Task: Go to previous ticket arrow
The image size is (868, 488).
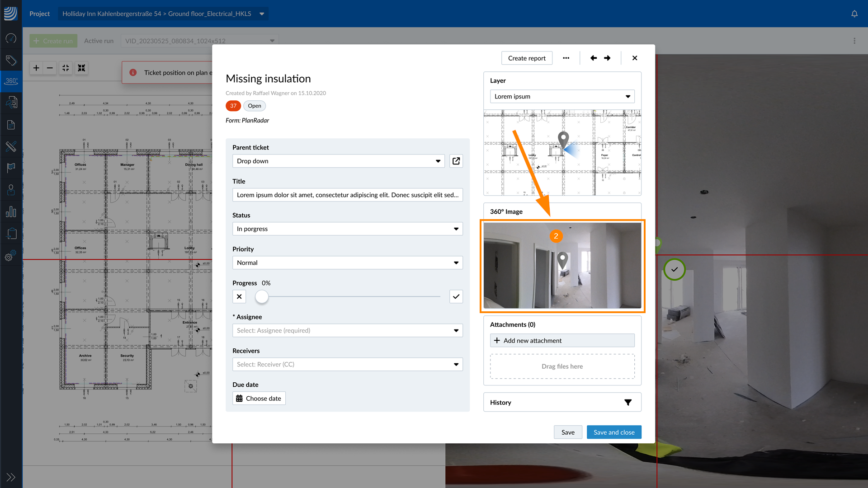Action: [594, 58]
